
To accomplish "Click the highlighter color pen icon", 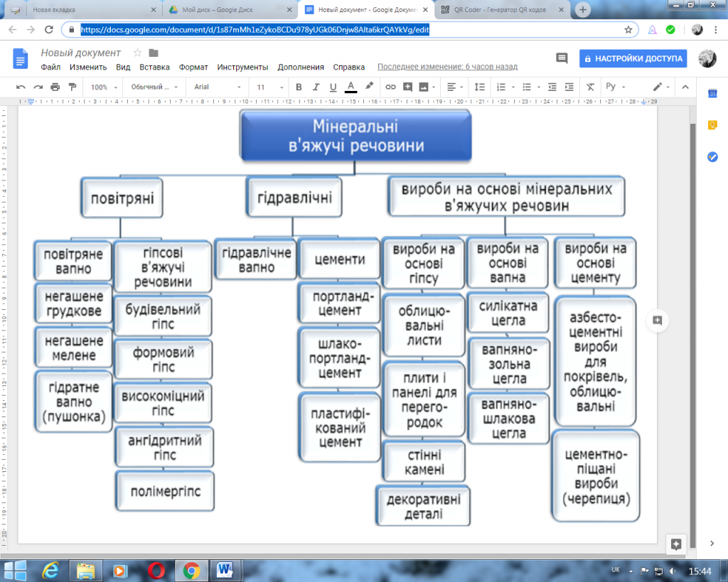I will pyautogui.click(x=369, y=87).
